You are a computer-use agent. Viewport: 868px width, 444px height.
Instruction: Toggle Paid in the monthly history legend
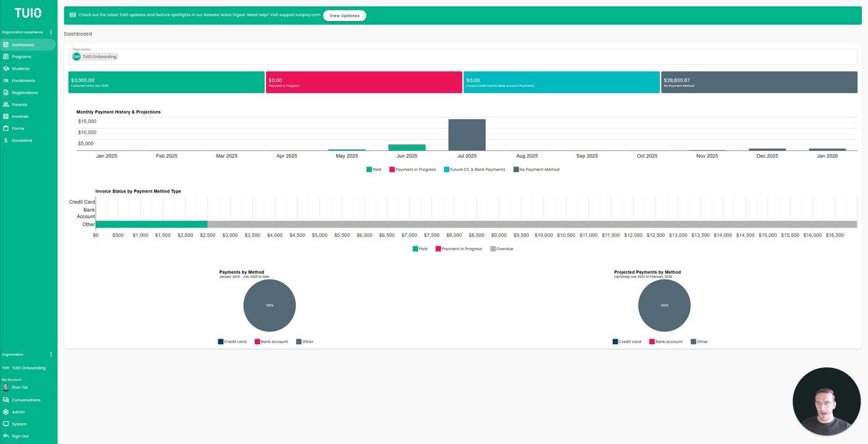pyautogui.click(x=374, y=170)
